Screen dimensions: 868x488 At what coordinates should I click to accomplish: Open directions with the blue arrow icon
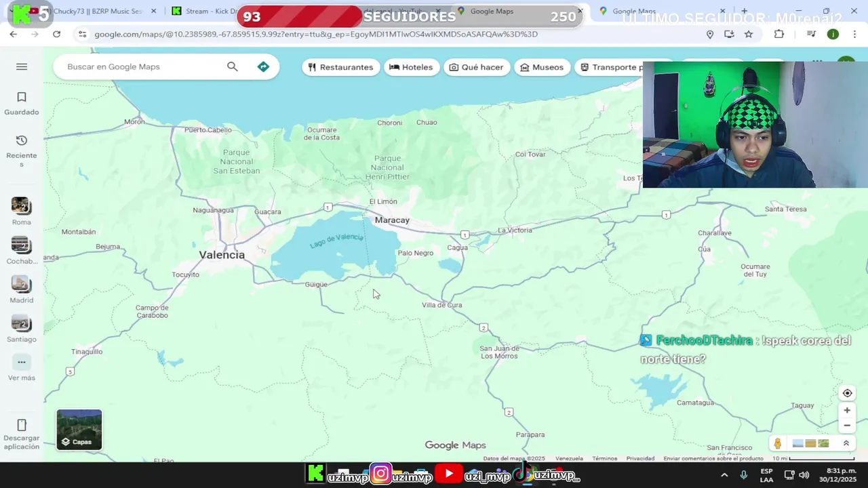[x=263, y=66]
